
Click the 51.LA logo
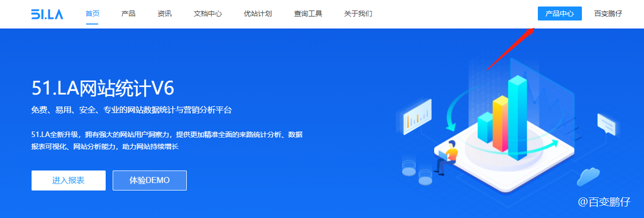click(x=47, y=14)
